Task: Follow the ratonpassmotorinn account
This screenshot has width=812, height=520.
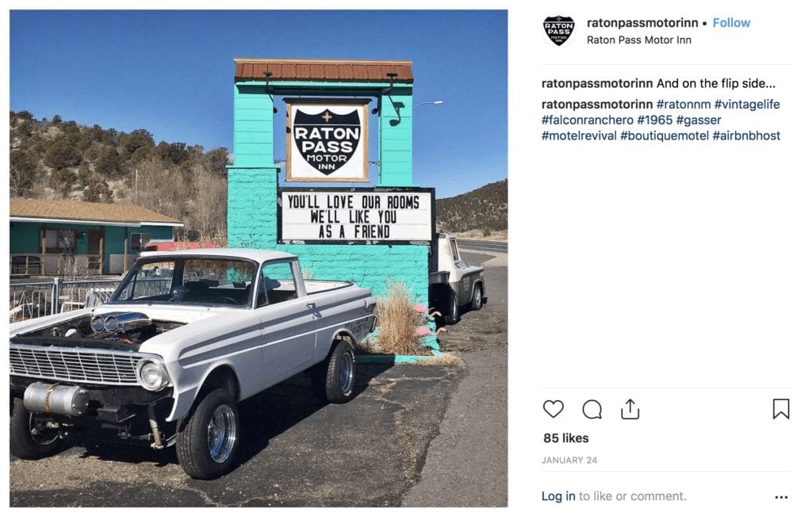Action: click(x=731, y=23)
